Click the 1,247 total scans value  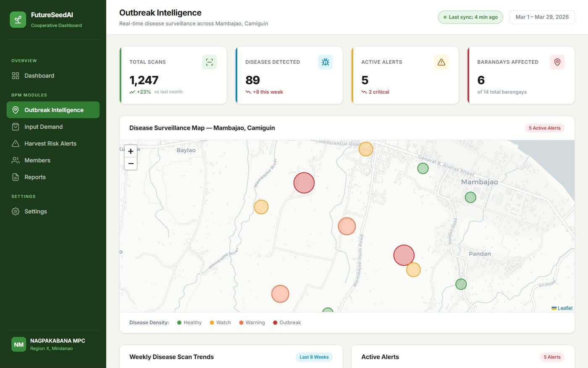point(144,80)
